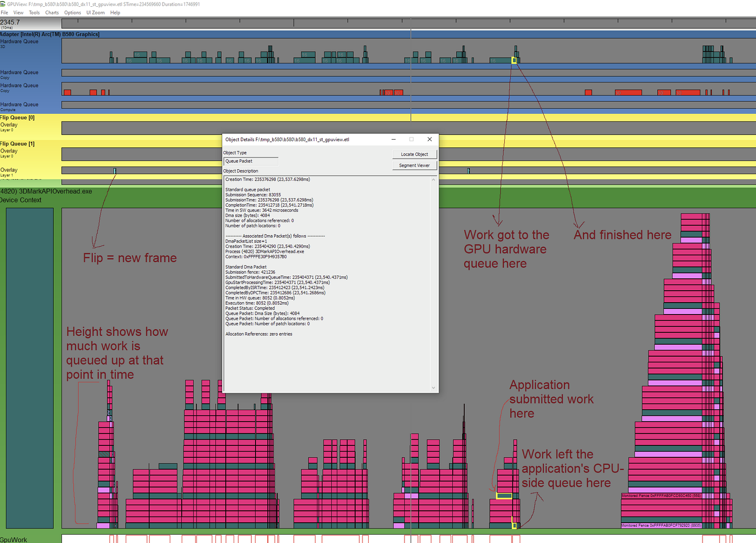
Task: Click the Object Description scrollbar up arrow
Action: (433, 180)
